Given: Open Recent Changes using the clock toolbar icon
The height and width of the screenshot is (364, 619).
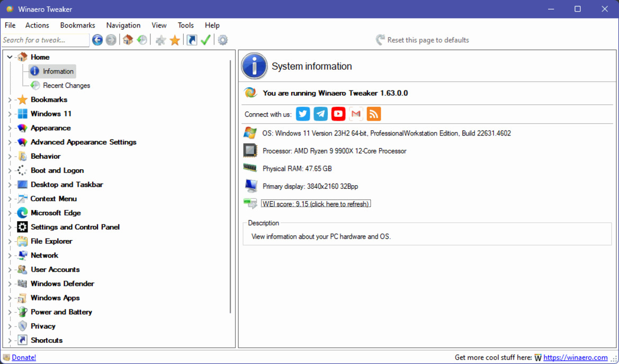Looking at the screenshot, I should point(142,40).
